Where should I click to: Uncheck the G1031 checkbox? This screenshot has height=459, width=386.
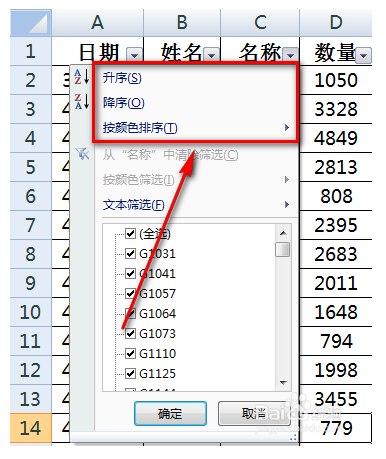click(130, 254)
